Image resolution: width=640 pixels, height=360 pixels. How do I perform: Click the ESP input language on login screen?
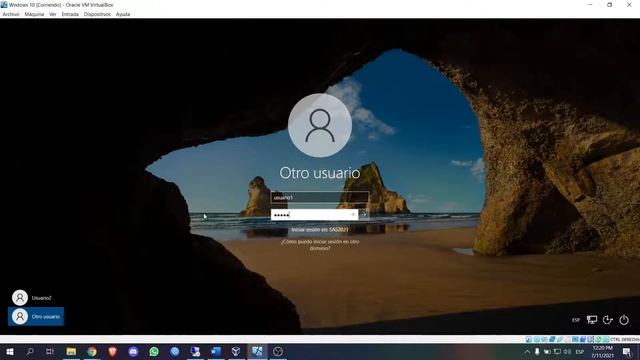pyautogui.click(x=576, y=320)
